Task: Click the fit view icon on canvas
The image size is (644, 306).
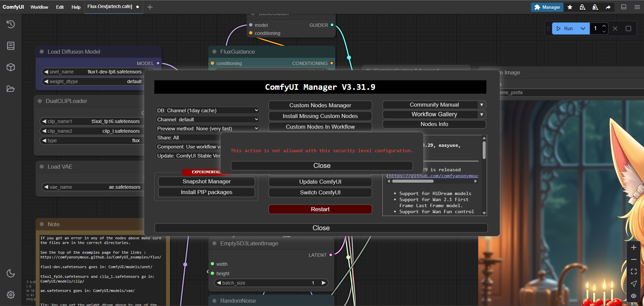Action: tap(634, 271)
